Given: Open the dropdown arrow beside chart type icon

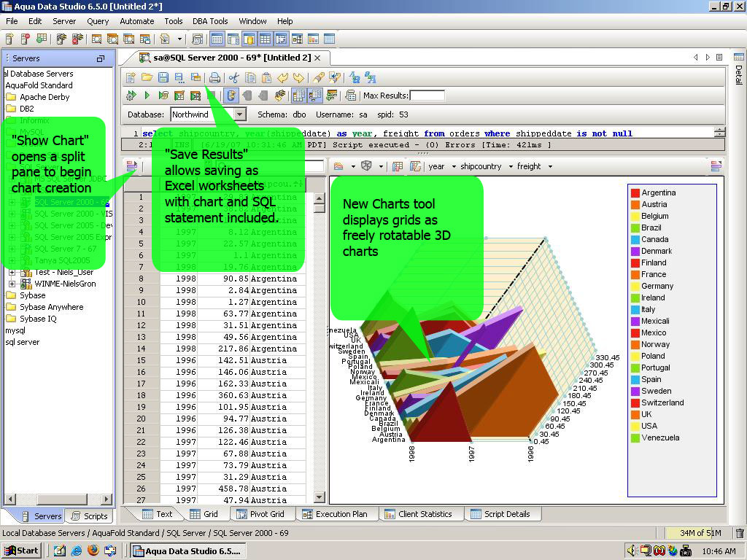Looking at the screenshot, I should pyautogui.click(x=353, y=166).
